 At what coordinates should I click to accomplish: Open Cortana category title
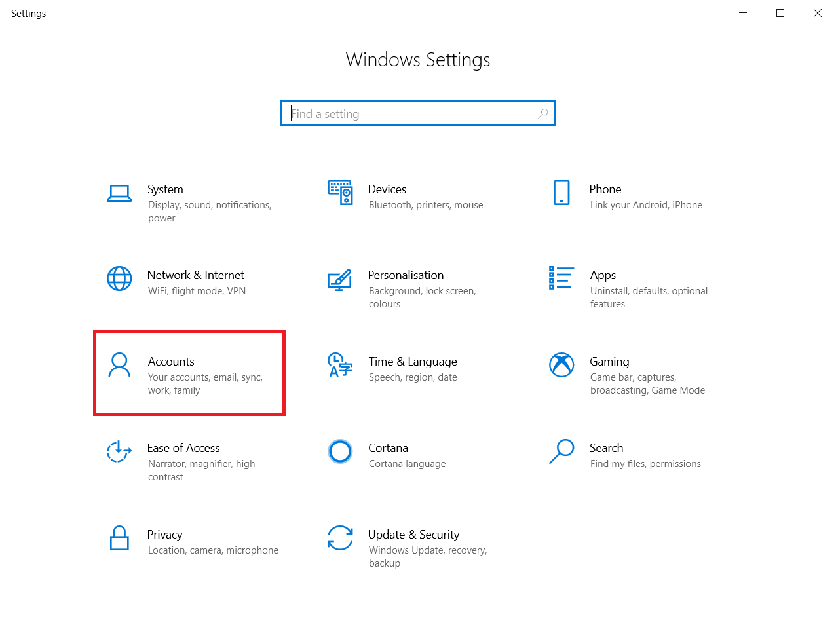[x=388, y=448]
